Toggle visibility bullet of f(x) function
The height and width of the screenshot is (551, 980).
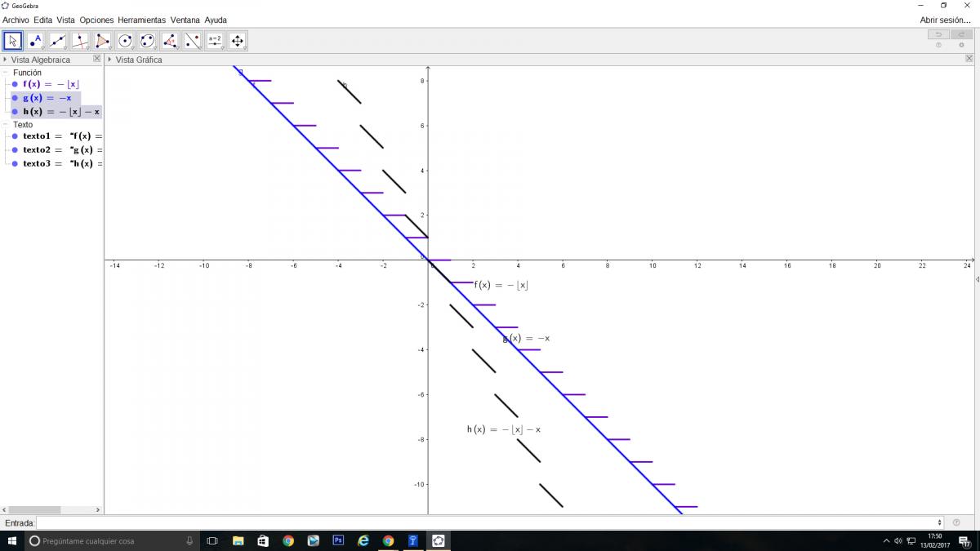pos(15,85)
